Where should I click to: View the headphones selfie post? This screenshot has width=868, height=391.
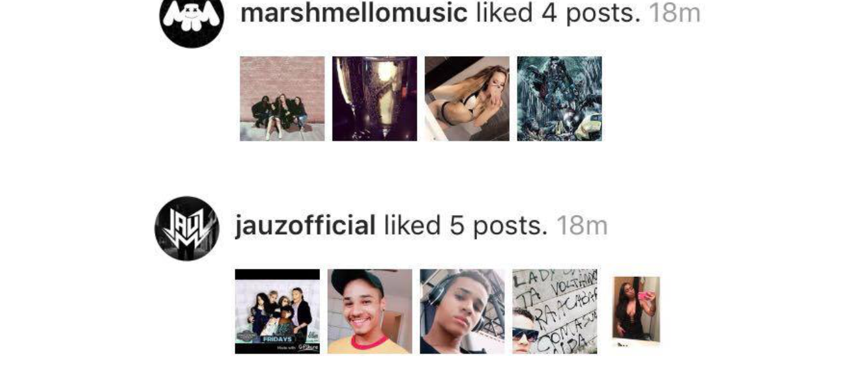pos(462,311)
